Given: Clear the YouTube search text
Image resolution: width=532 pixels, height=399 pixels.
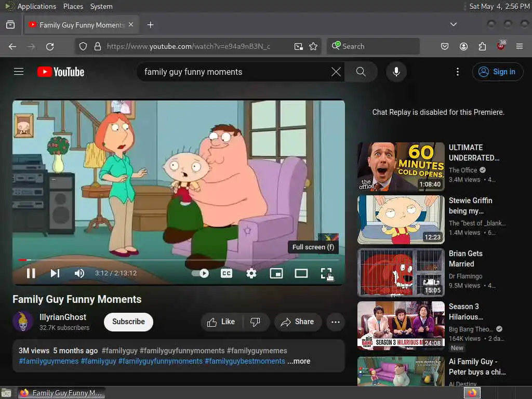Looking at the screenshot, I should pyautogui.click(x=336, y=72).
